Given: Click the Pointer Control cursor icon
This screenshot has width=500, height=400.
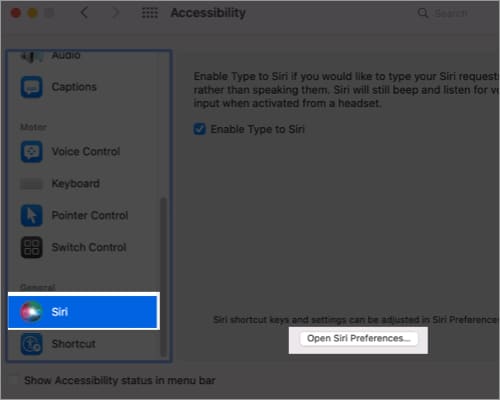Looking at the screenshot, I should pyautogui.click(x=32, y=216).
